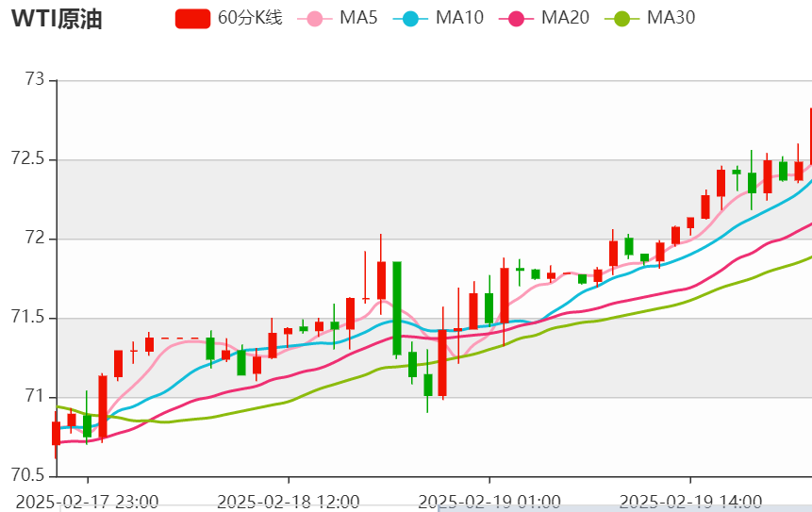This screenshot has height=512, width=812.
Task: Select the 2025-02-19 14:00 x-axis label
Action: tap(690, 500)
